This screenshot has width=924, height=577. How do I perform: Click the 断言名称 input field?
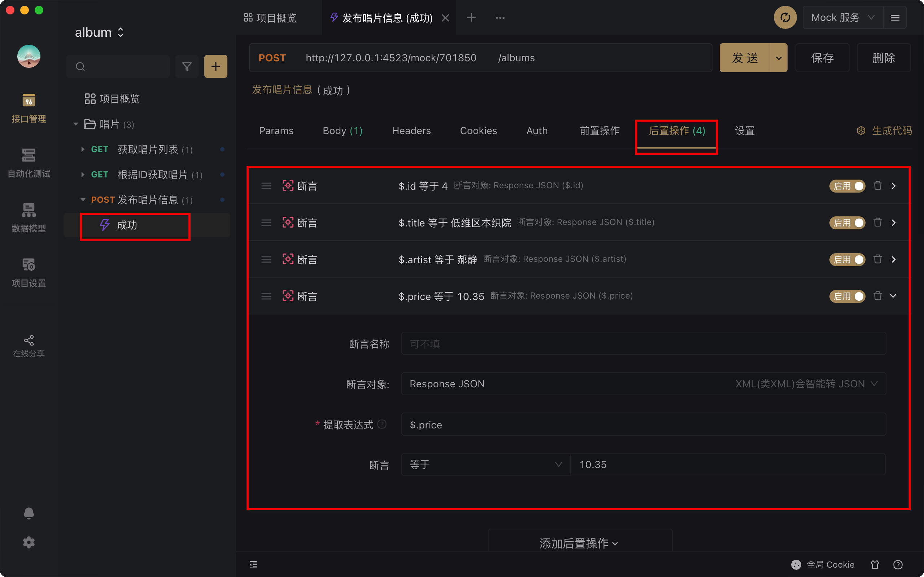click(643, 344)
